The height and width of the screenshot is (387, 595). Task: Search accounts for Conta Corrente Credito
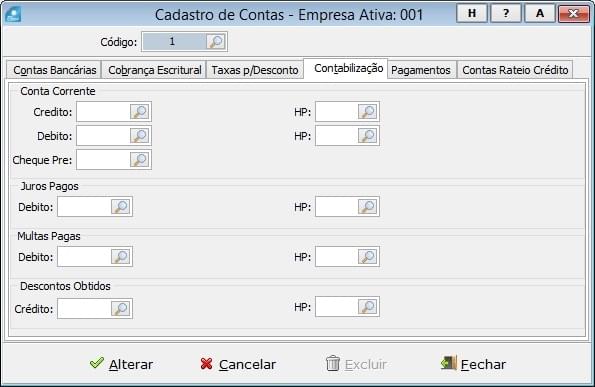click(x=139, y=112)
